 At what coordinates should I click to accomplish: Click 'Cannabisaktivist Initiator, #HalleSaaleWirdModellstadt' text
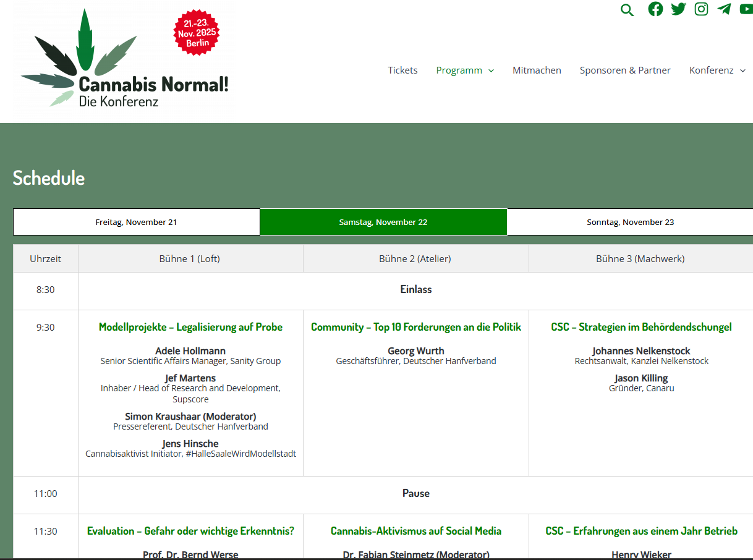(190, 454)
